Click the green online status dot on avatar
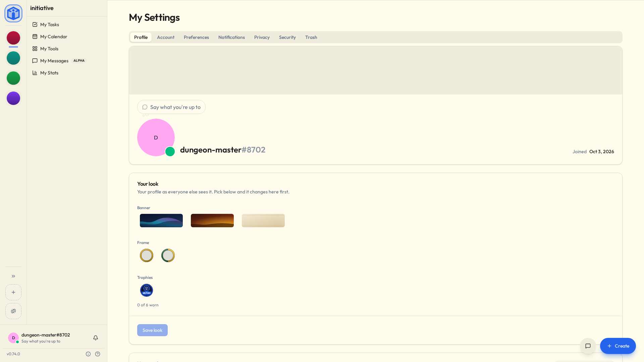The width and height of the screenshot is (644, 362). [x=170, y=152]
